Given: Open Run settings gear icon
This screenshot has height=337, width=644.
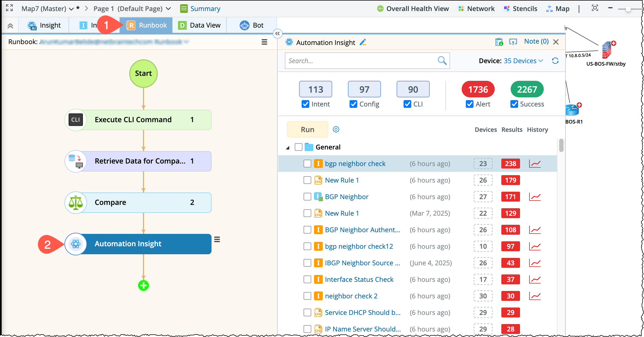Looking at the screenshot, I should [336, 129].
